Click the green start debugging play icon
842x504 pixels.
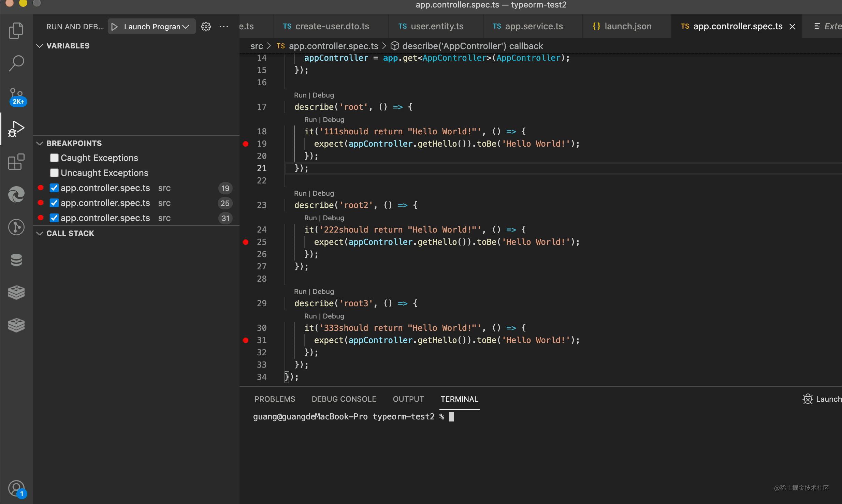click(115, 27)
